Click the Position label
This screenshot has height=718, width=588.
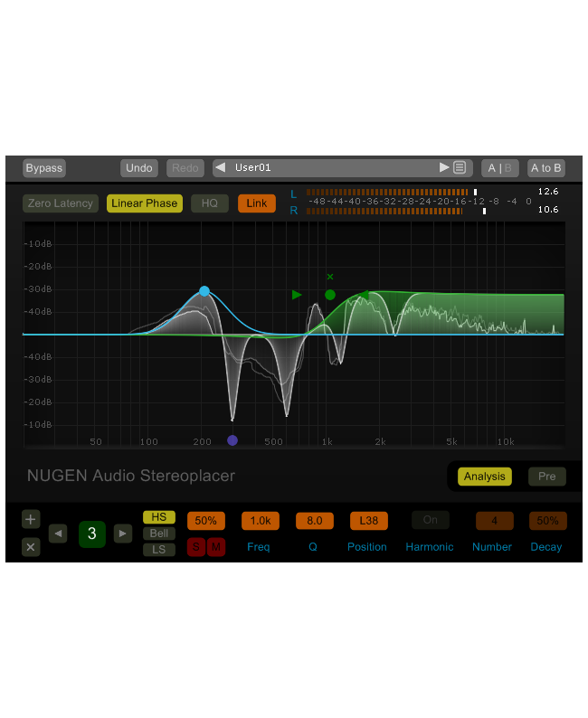click(367, 547)
